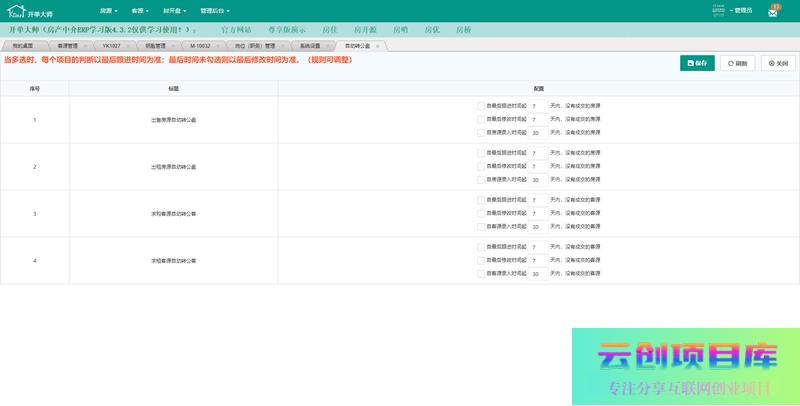This screenshot has height=406, width=800.
Task: Close the 钥匙管理 tab with its x
Action: pyautogui.click(x=174, y=46)
